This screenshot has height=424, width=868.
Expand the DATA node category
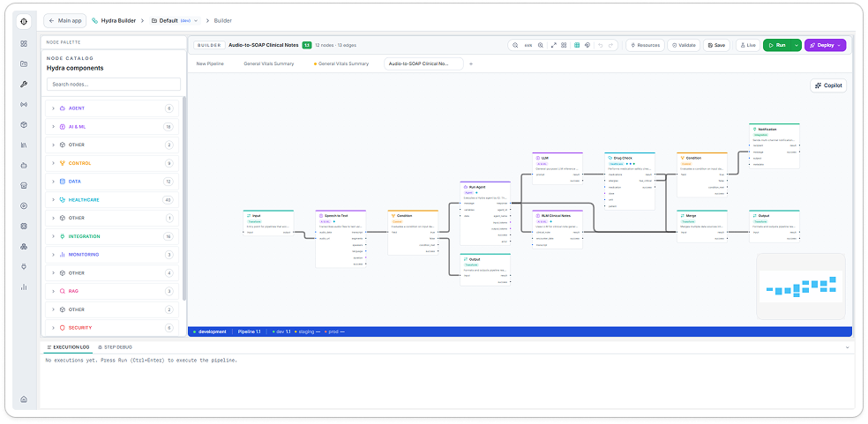112,182
